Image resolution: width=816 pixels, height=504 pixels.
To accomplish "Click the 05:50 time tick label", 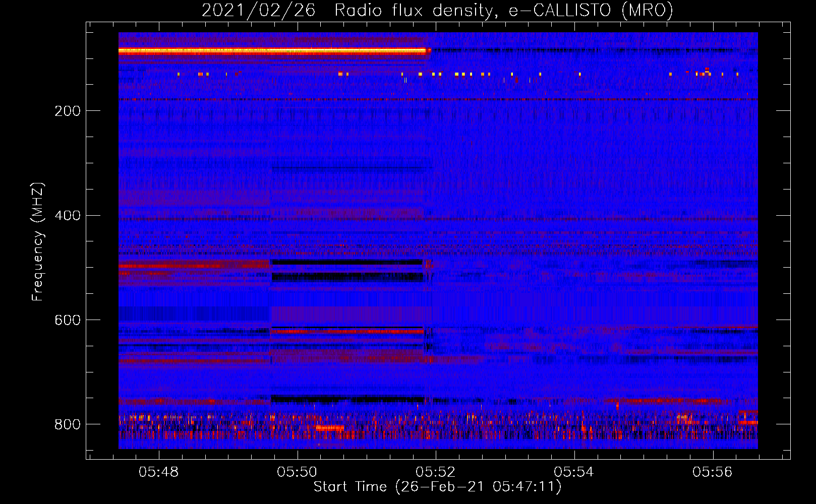I will tap(298, 472).
